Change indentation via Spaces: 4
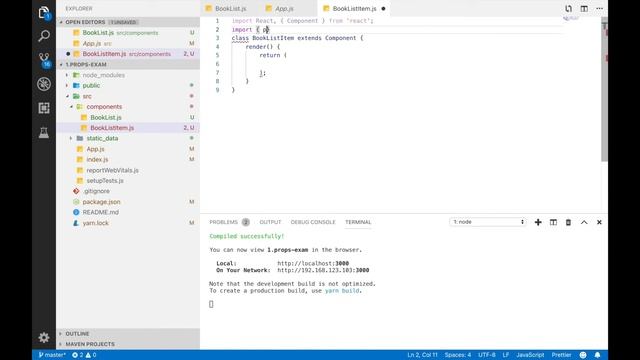The image size is (640, 360). (x=458, y=355)
